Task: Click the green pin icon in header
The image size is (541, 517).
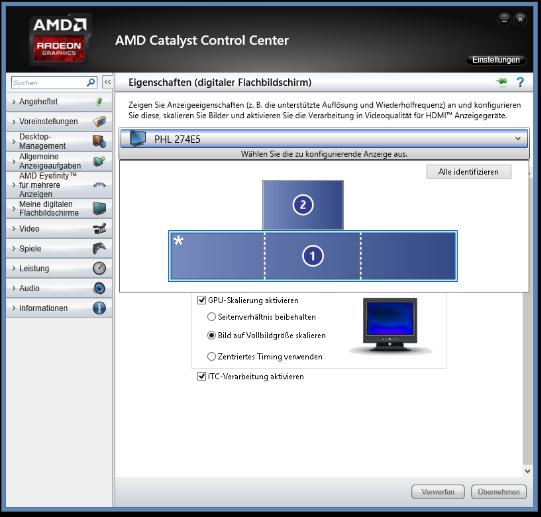Action: tap(502, 82)
